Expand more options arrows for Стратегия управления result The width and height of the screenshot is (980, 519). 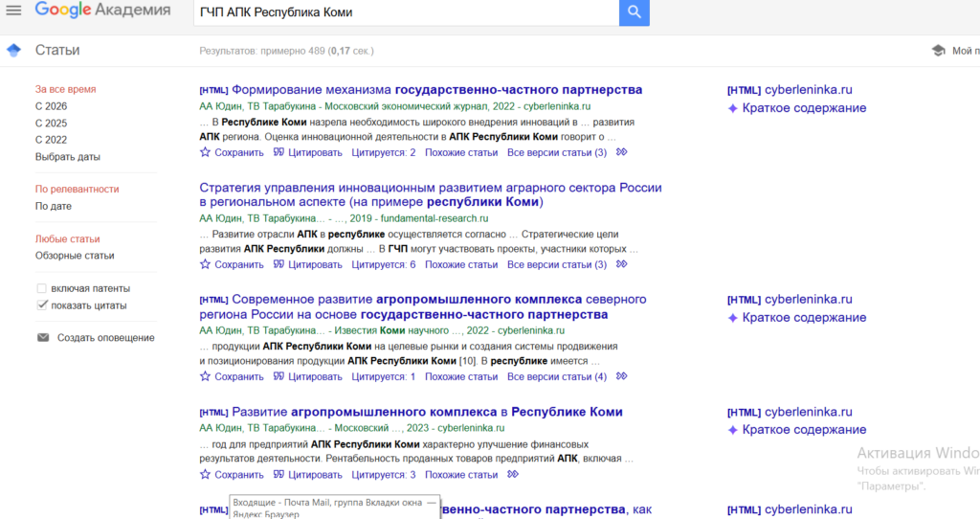tap(621, 264)
